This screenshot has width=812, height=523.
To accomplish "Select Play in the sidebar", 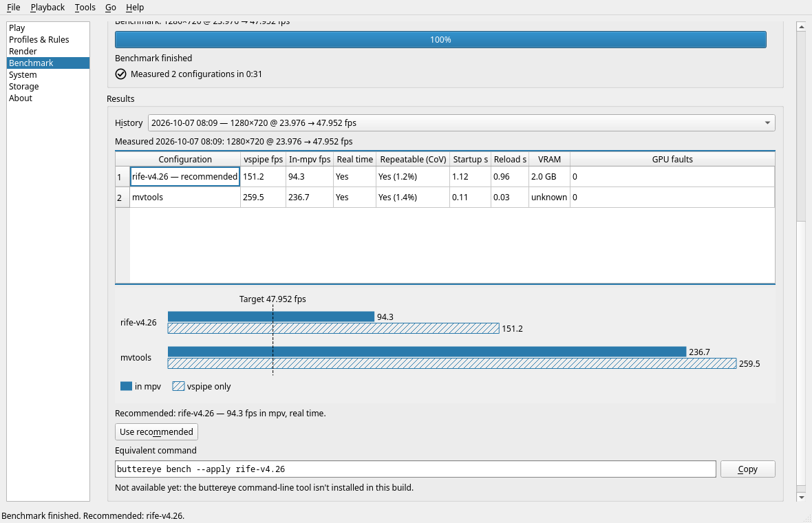I will pyautogui.click(x=48, y=28).
